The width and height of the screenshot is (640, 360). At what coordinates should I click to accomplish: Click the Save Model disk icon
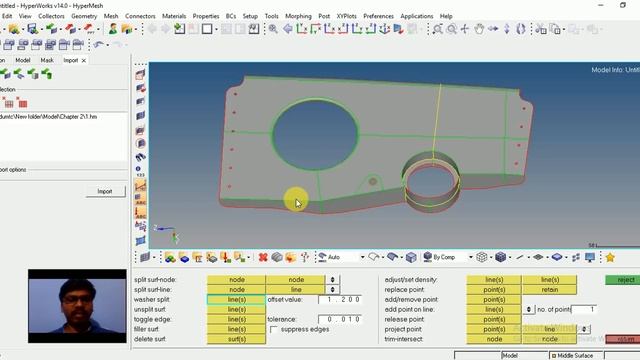pos(33,29)
